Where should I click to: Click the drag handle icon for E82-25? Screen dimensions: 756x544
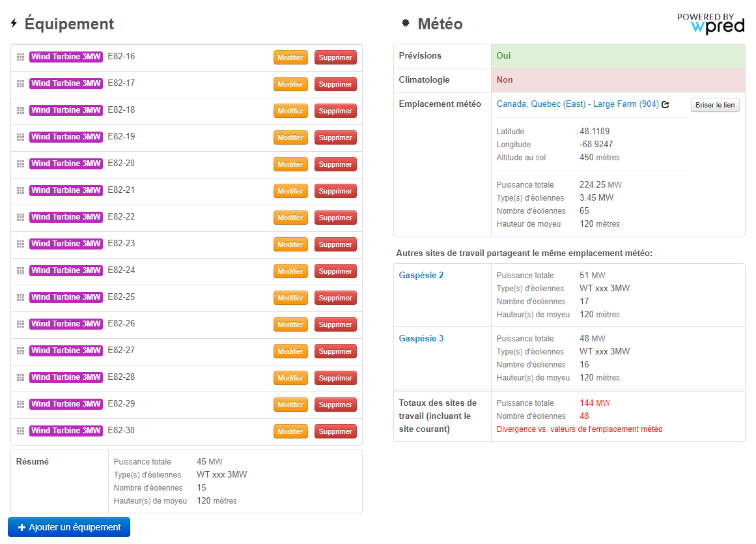(20, 297)
